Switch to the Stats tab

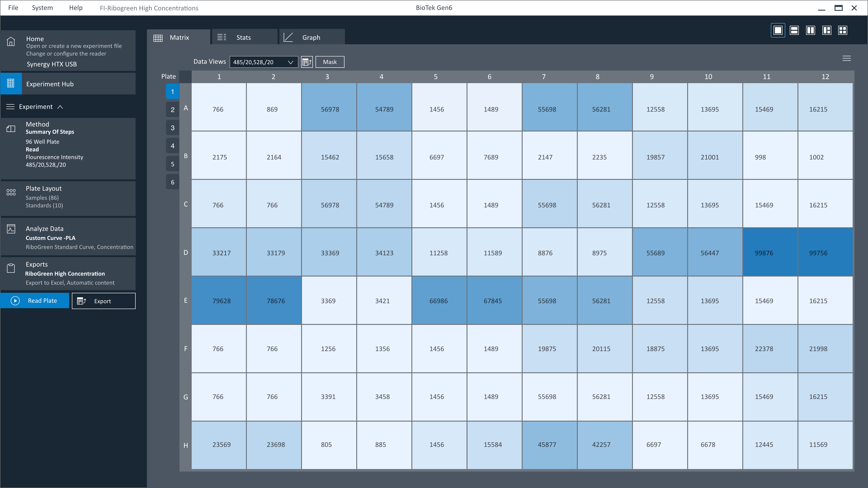245,37
